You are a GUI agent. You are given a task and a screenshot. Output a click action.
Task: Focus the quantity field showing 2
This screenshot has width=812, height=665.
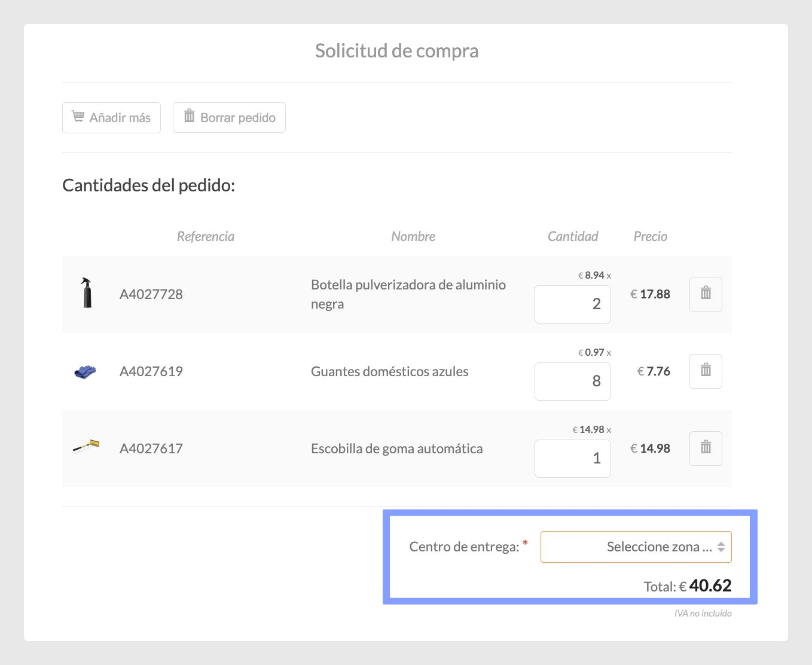pos(572,304)
